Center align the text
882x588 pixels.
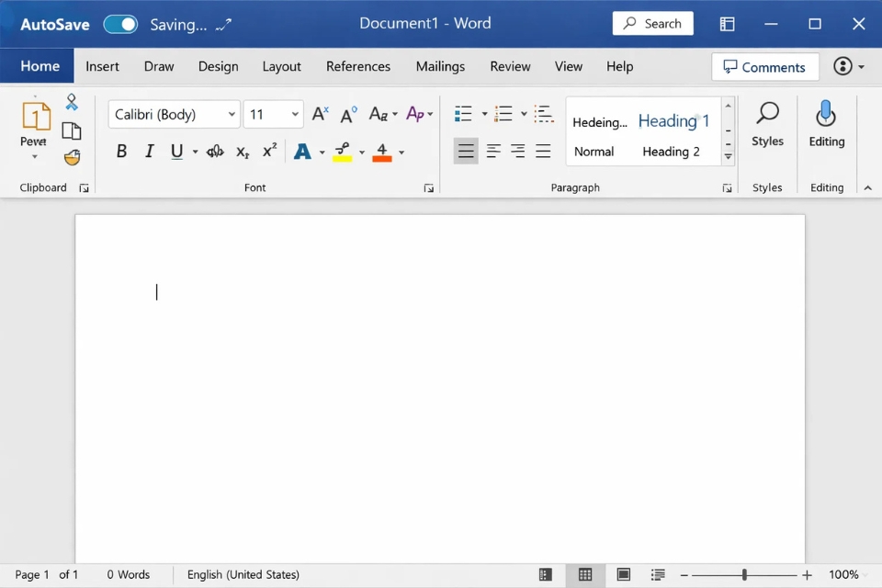(492, 151)
